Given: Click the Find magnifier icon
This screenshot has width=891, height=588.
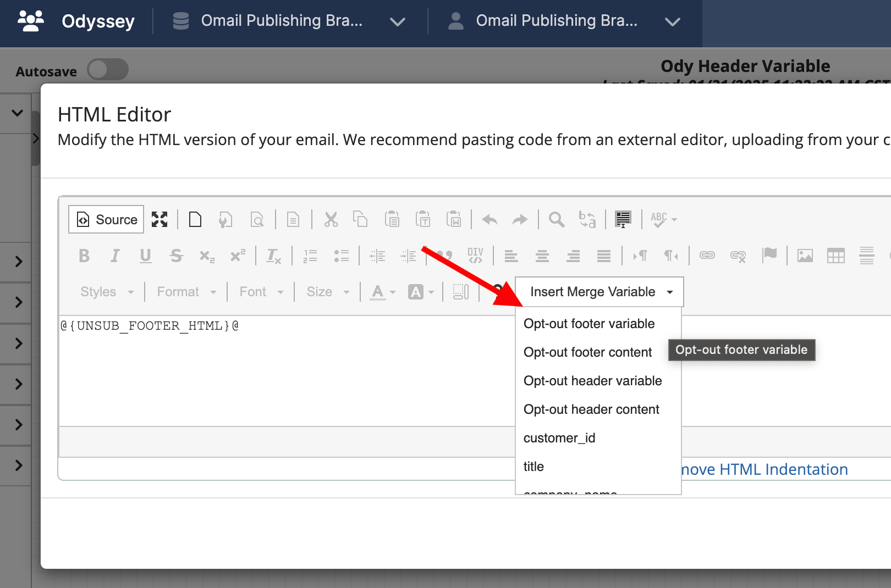Looking at the screenshot, I should pos(557,220).
